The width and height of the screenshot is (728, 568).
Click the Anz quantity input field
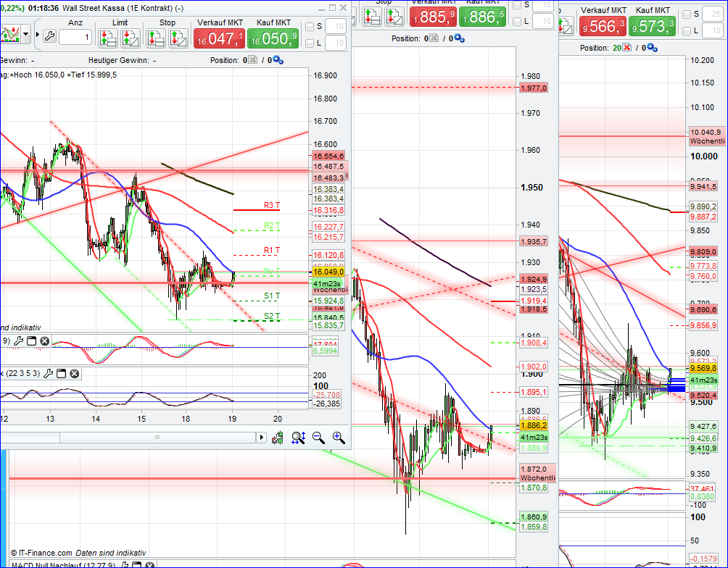point(75,37)
